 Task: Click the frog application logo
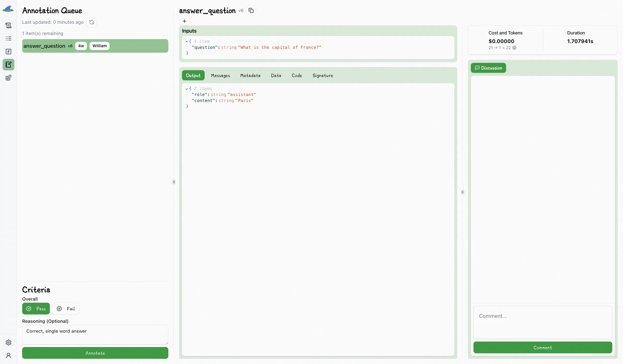tap(9, 9)
